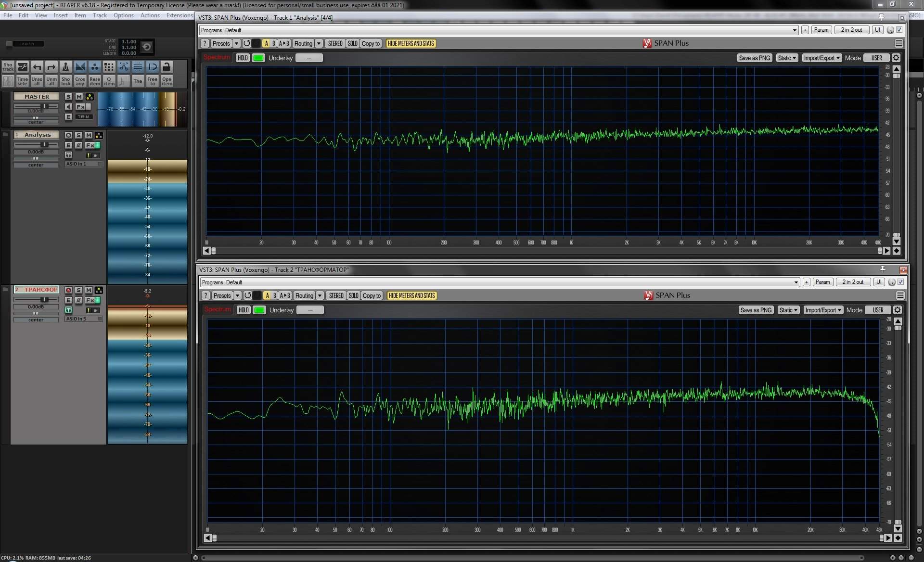Click Save as PNG in lower SPAN
924x562 pixels.
(756, 310)
